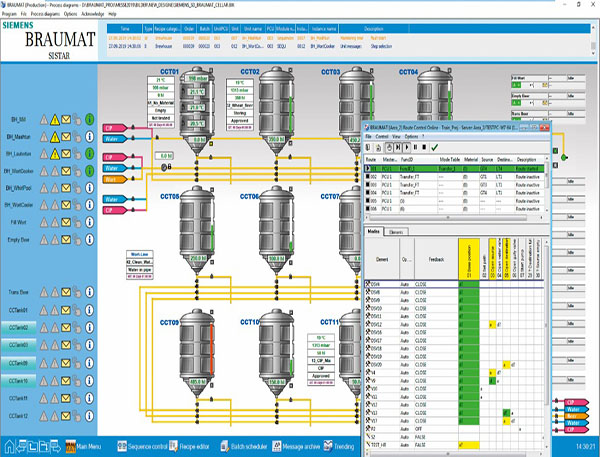600x457 pixels.
Task: Click the orange Wort inlet arrow
Action: pos(115,179)
